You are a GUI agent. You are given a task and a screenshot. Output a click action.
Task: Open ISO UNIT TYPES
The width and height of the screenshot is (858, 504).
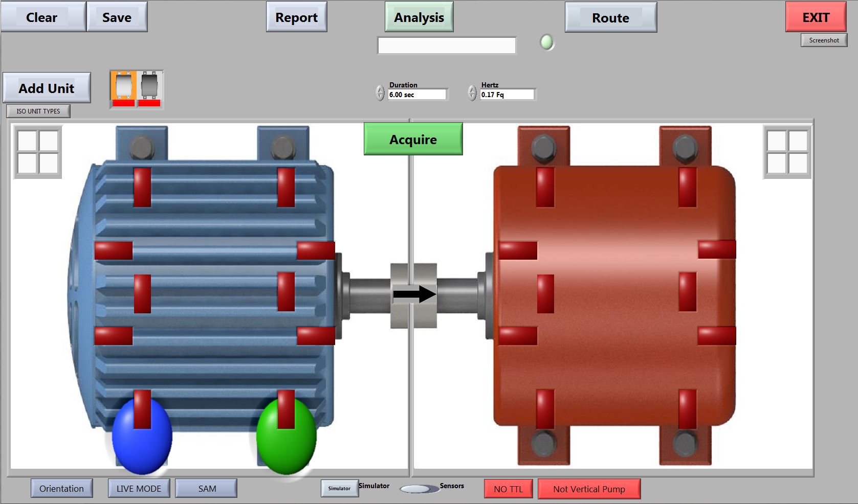point(38,111)
